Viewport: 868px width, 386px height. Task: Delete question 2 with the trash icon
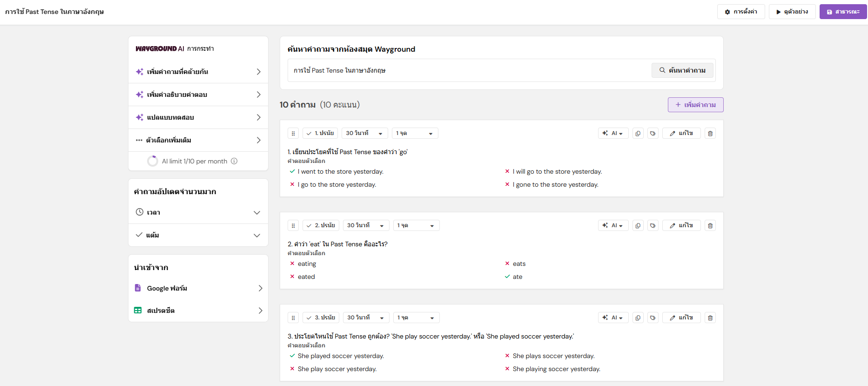click(x=710, y=226)
